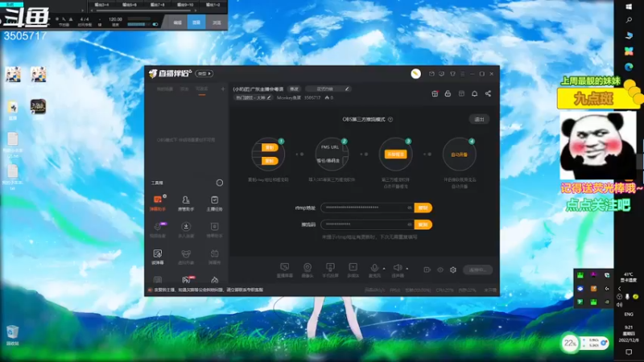The height and width of the screenshot is (362, 644).
Task: Click the multimedia play-box source icon
Action: [353, 267]
